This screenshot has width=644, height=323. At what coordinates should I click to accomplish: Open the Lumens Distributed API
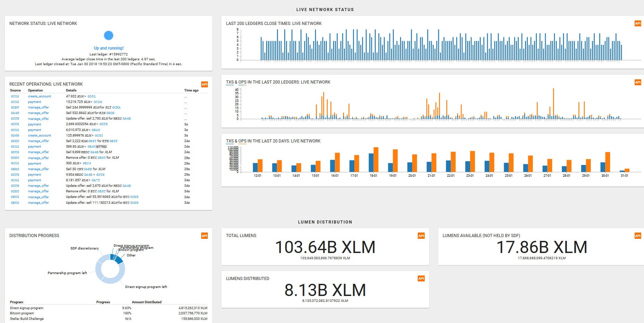coord(421,278)
